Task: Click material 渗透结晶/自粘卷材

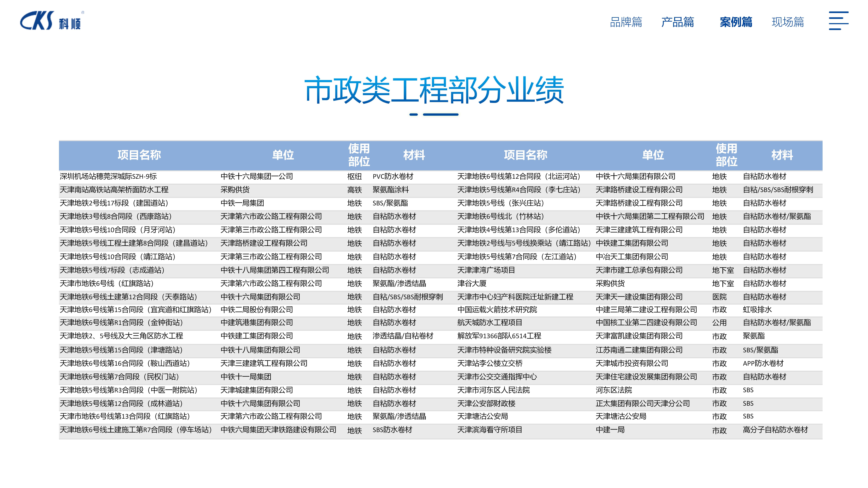Action: (403, 336)
